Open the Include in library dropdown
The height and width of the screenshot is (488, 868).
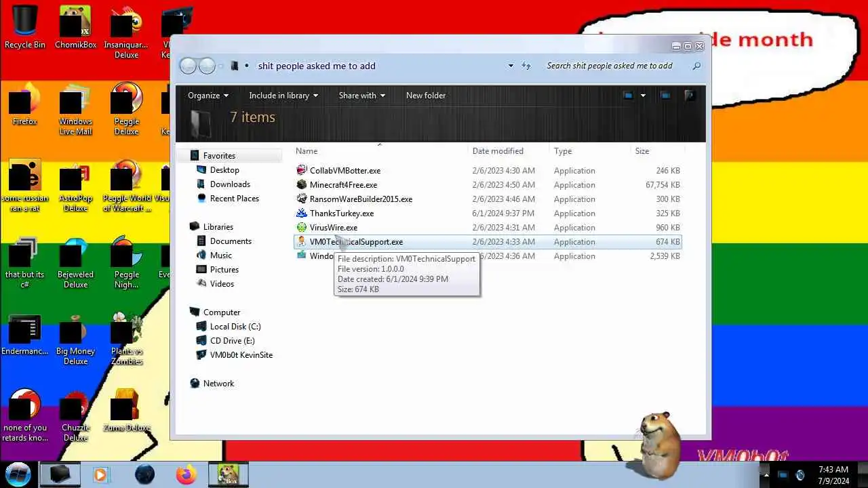tap(283, 96)
